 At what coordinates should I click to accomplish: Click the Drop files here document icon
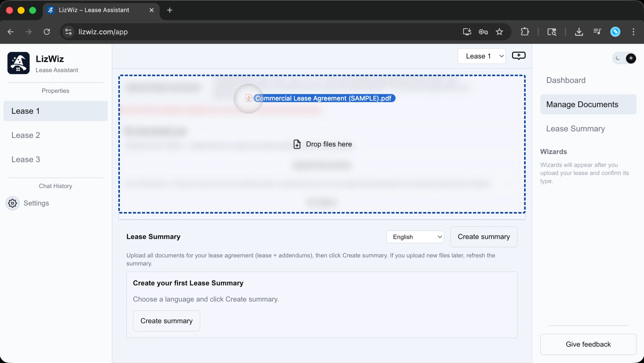point(297,144)
